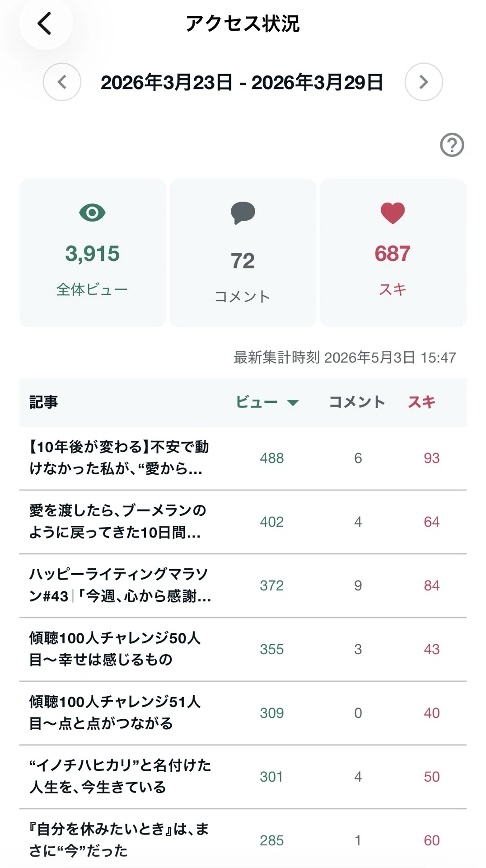The height and width of the screenshot is (868, 486).
Task: Tap the red heart icon
Action: (393, 213)
